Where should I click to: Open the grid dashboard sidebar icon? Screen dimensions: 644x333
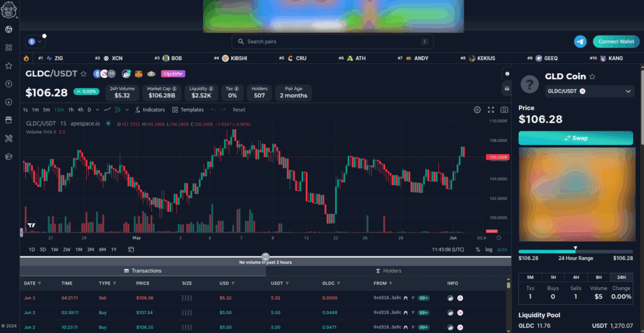pos(9,48)
